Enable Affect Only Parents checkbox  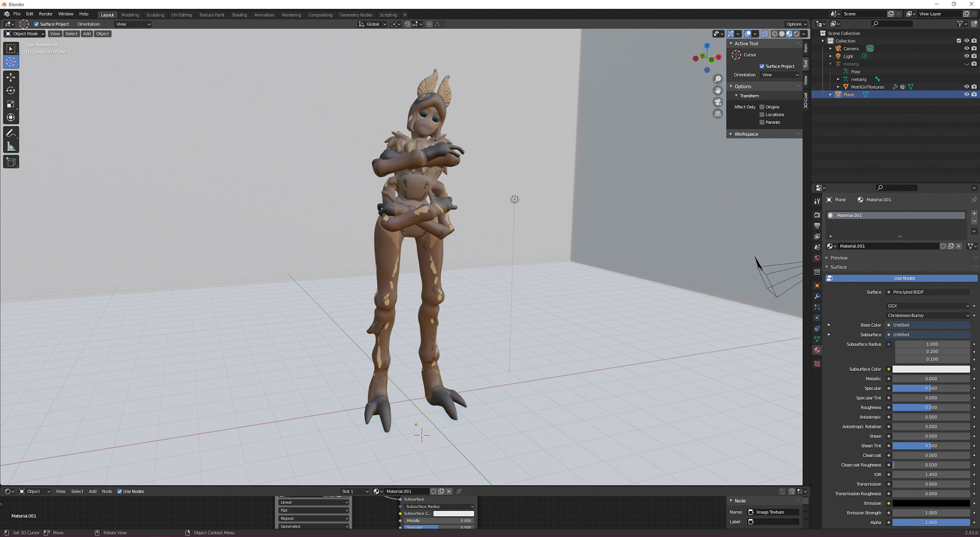(x=762, y=122)
